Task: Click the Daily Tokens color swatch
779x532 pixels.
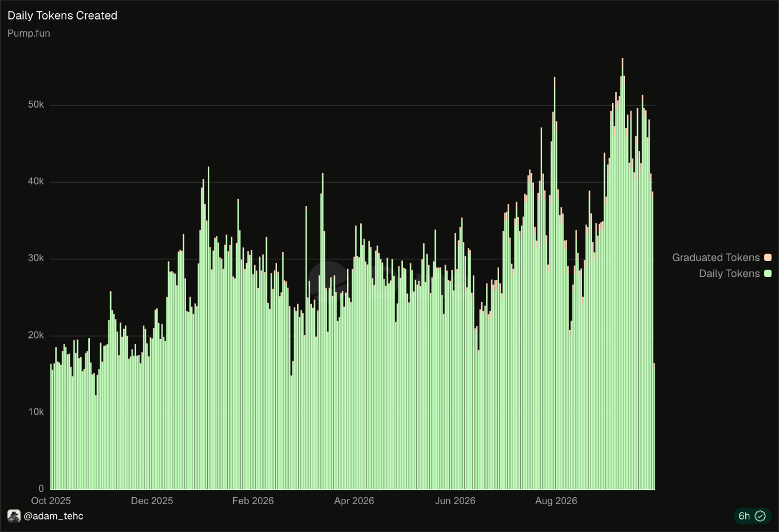Action: [x=768, y=273]
